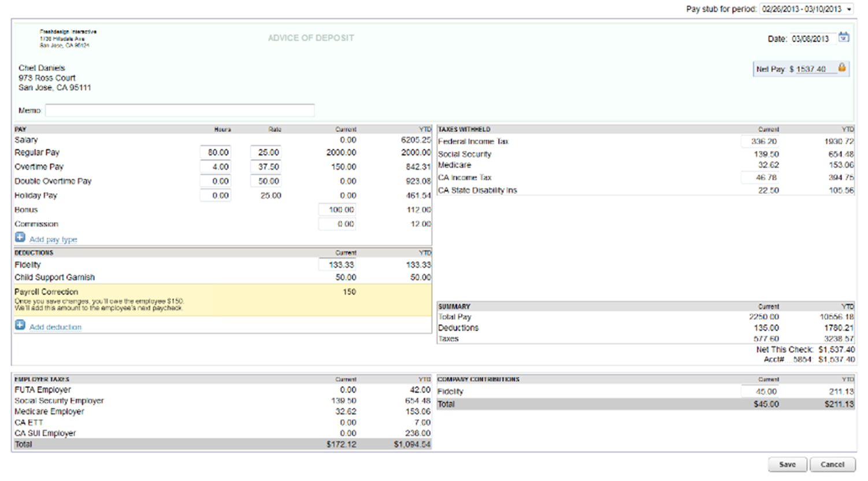
Task: Edit Double Overtime Pay rate field 50.00
Action: click(x=266, y=181)
